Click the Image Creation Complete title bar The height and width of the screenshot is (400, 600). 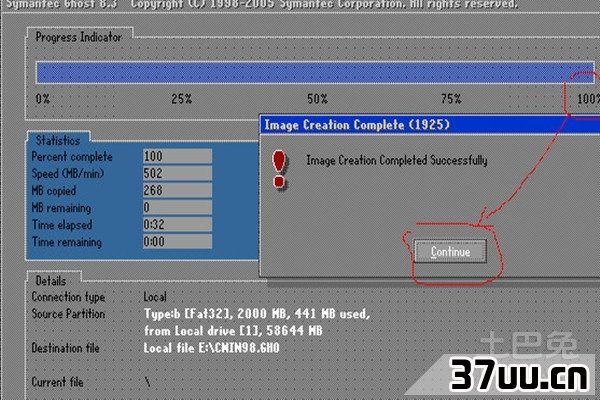(x=430, y=125)
